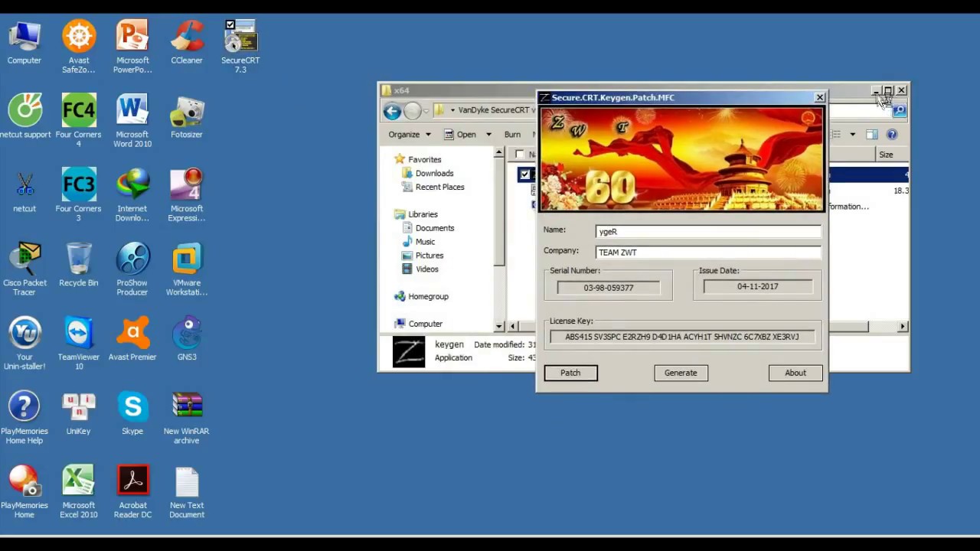The image size is (980, 551).
Task: Open PlayMemories Home shortcut
Action: click(24, 493)
